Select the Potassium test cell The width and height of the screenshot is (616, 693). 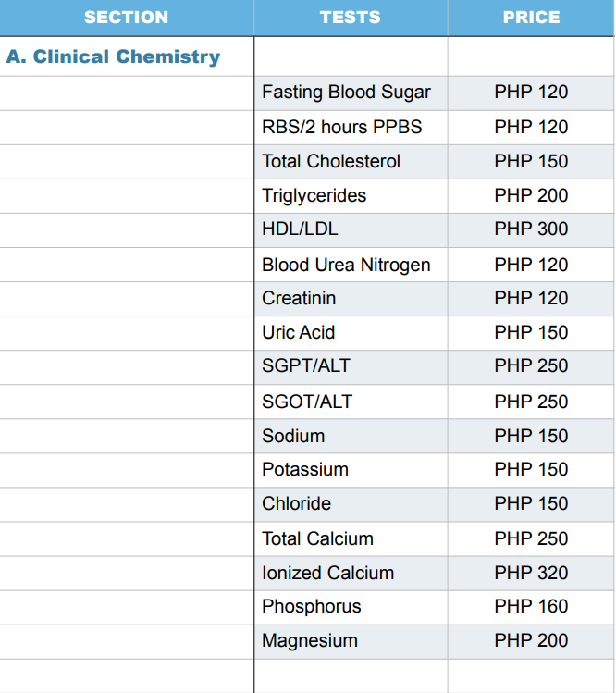pos(305,469)
